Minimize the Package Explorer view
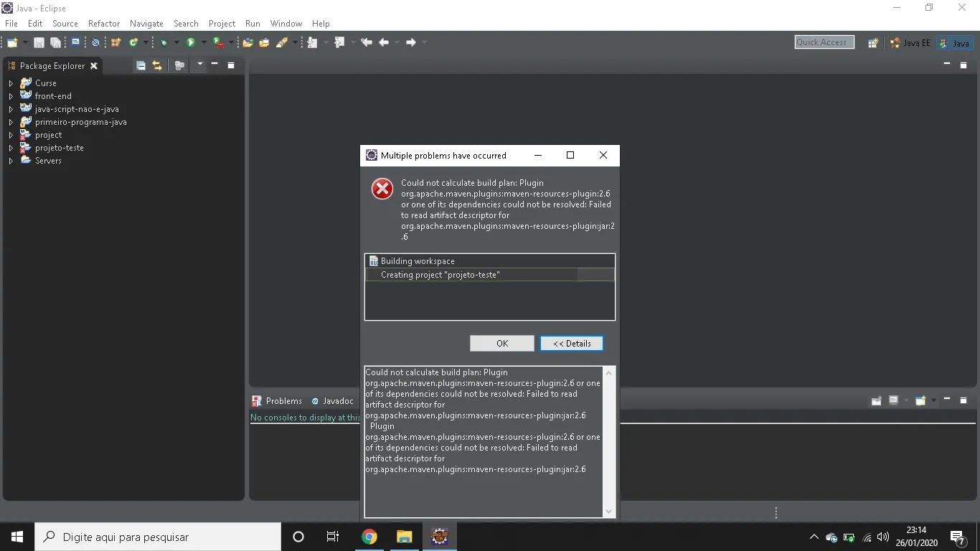The height and width of the screenshot is (551, 980). pos(215,65)
